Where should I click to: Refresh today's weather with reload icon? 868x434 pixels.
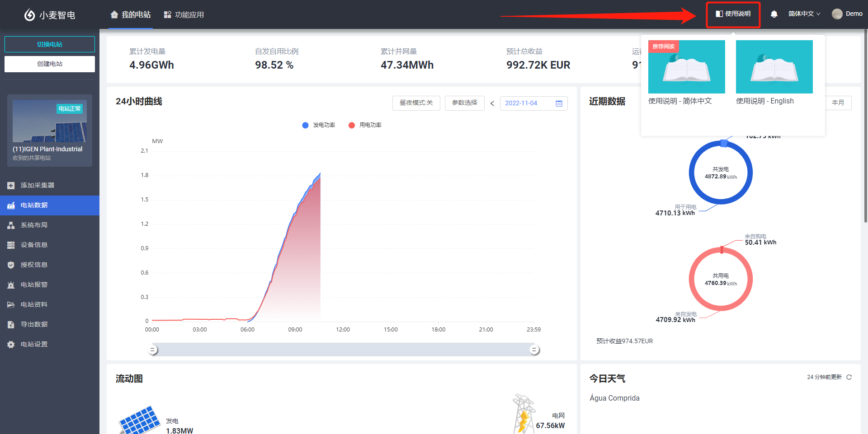coord(849,377)
